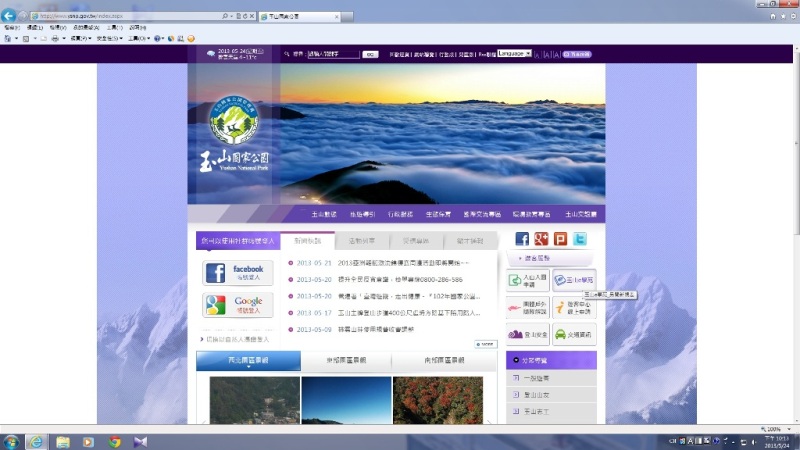Viewport: 800px width, 450px height.
Task: Switch to the northwest area scenery tab
Action: [248, 360]
